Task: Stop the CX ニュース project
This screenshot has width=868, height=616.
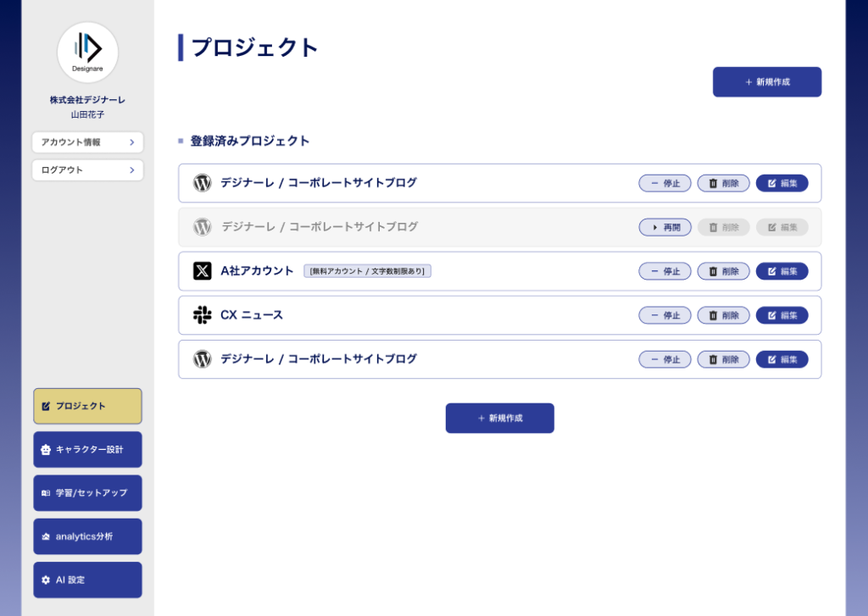Action: (665, 315)
